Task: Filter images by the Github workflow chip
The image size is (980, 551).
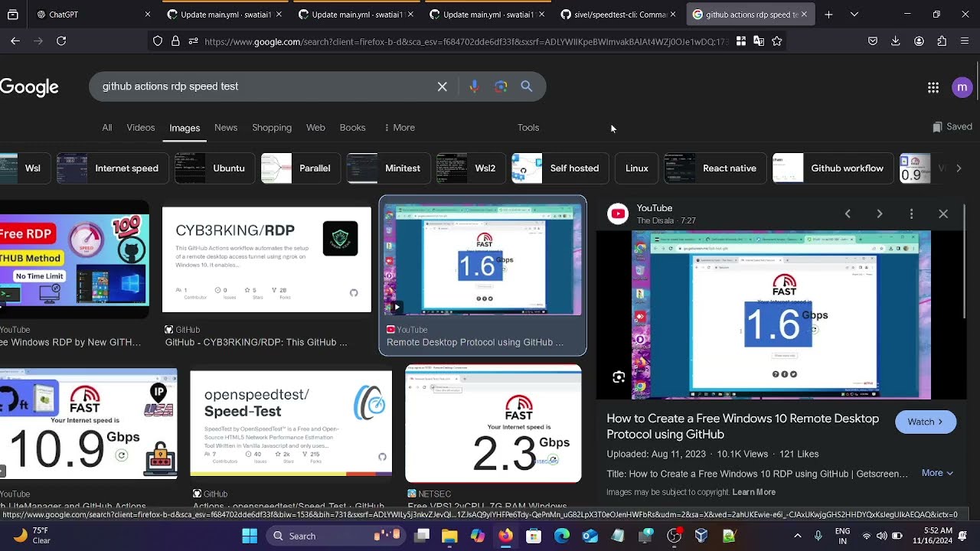Action: (x=833, y=168)
